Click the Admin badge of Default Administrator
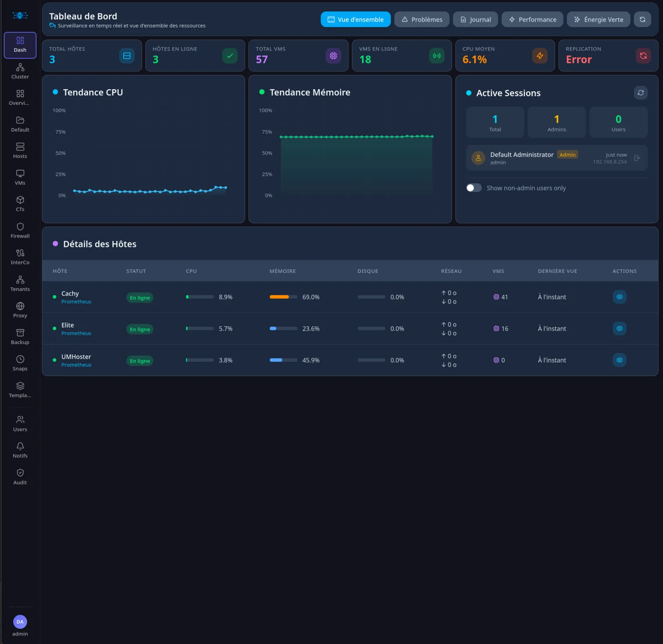663x644 pixels. pos(568,155)
